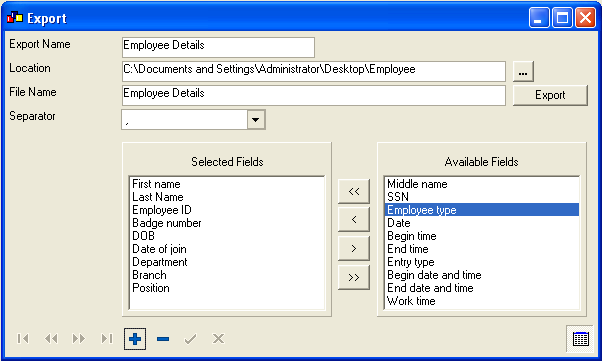Click the File Name input field
Image resolution: width=602 pixels, height=361 pixels.
pyautogui.click(x=314, y=95)
